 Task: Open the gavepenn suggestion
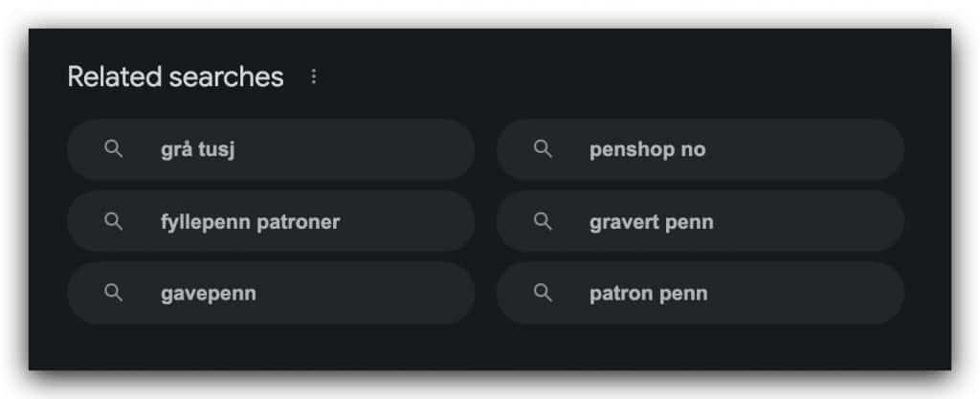click(x=208, y=294)
